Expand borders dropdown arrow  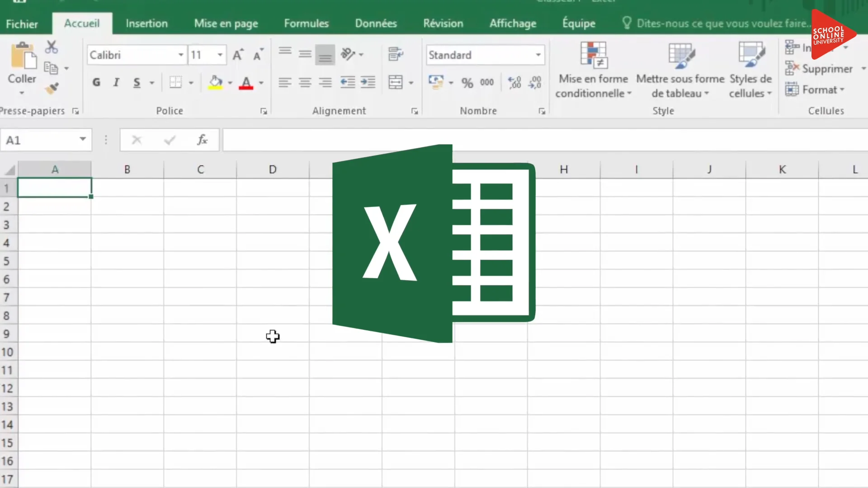191,83
